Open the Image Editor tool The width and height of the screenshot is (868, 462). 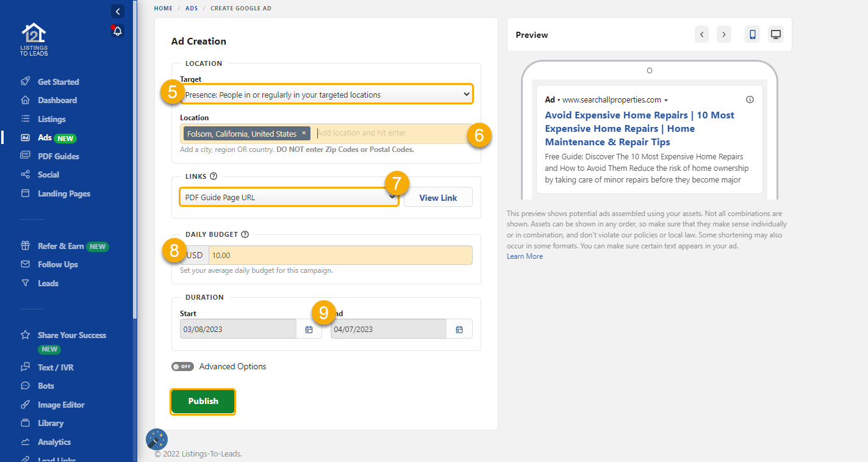[62, 404]
